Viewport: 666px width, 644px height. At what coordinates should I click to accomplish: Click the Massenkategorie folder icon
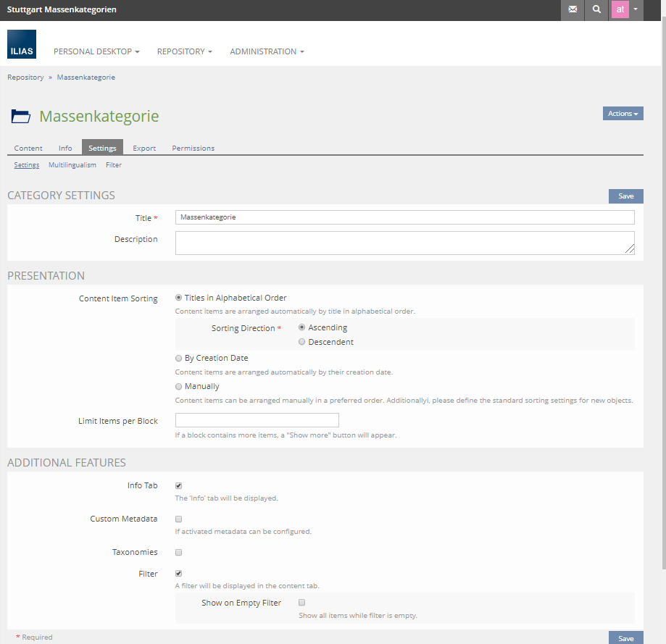21,116
